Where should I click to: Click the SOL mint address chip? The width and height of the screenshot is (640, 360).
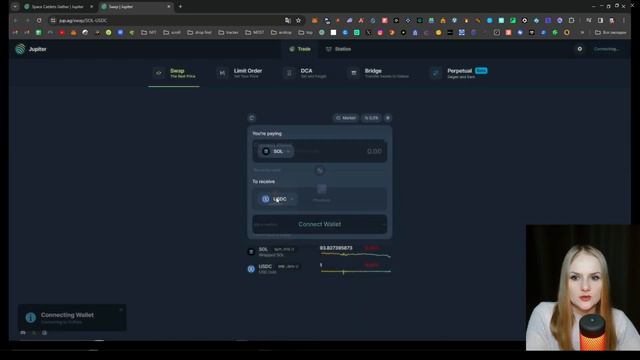(x=284, y=249)
